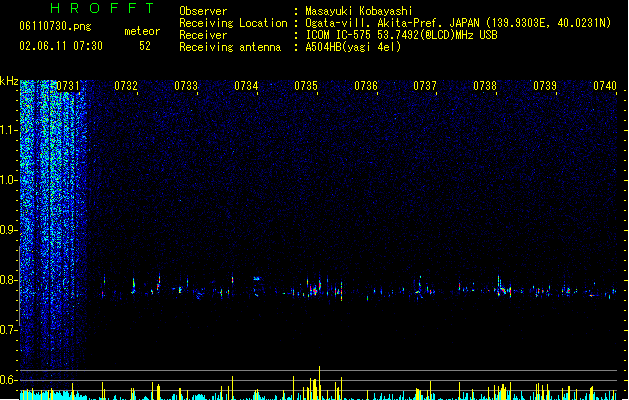The width and height of the screenshot is (629, 400).
Task: Click the observer name Masayuki Kobayashi
Action: (x=359, y=11)
